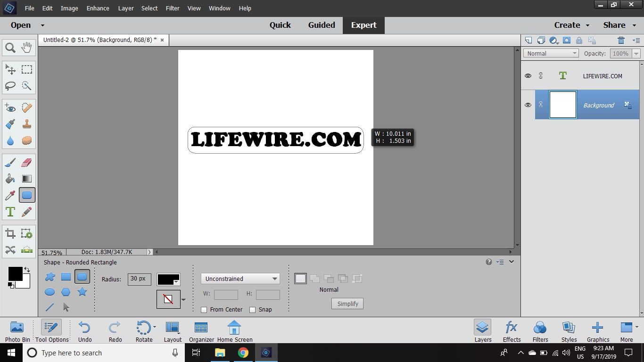This screenshot has width=644, height=362.
Task: Click the Simplify button
Action: 347,304
